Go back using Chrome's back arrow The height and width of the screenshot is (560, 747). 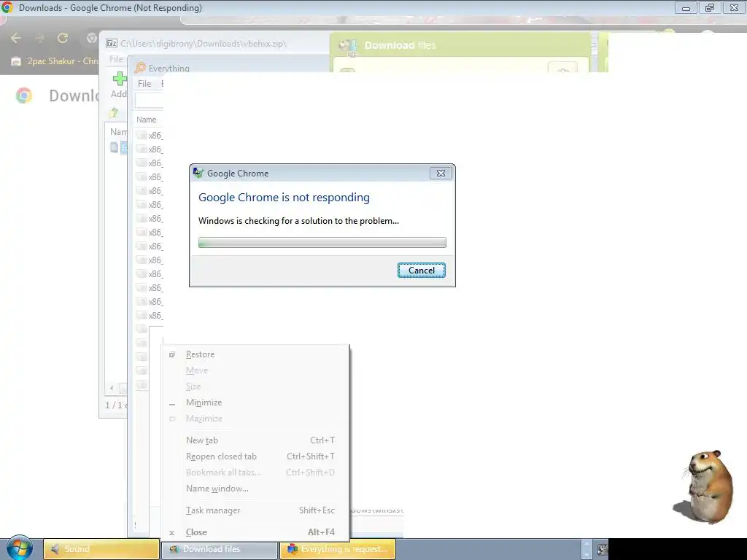pyautogui.click(x=16, y=38)
